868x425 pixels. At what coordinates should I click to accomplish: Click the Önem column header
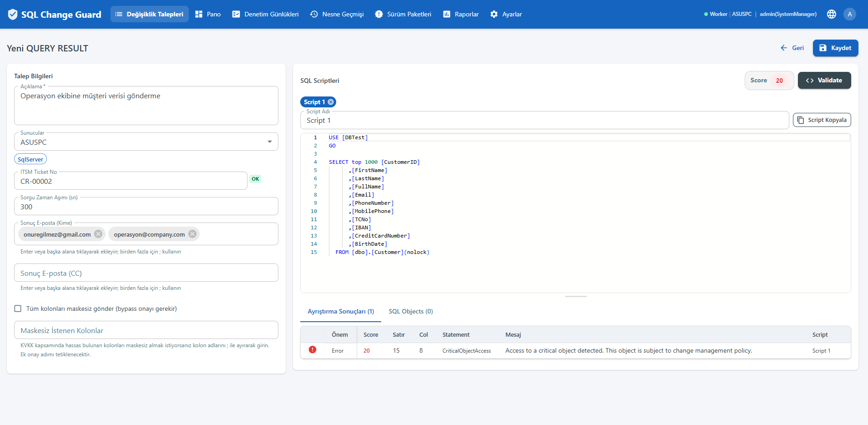[x=340, y=334]
